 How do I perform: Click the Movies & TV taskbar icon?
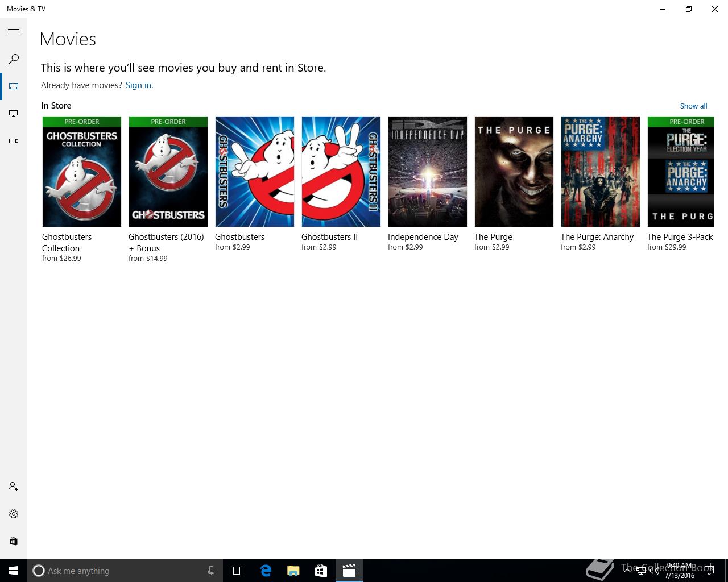point(349,571)
